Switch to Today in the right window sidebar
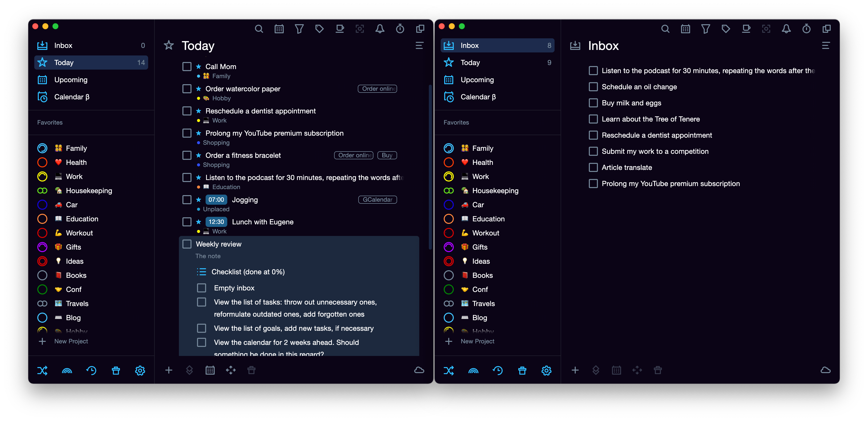 (x=470, y=63)
